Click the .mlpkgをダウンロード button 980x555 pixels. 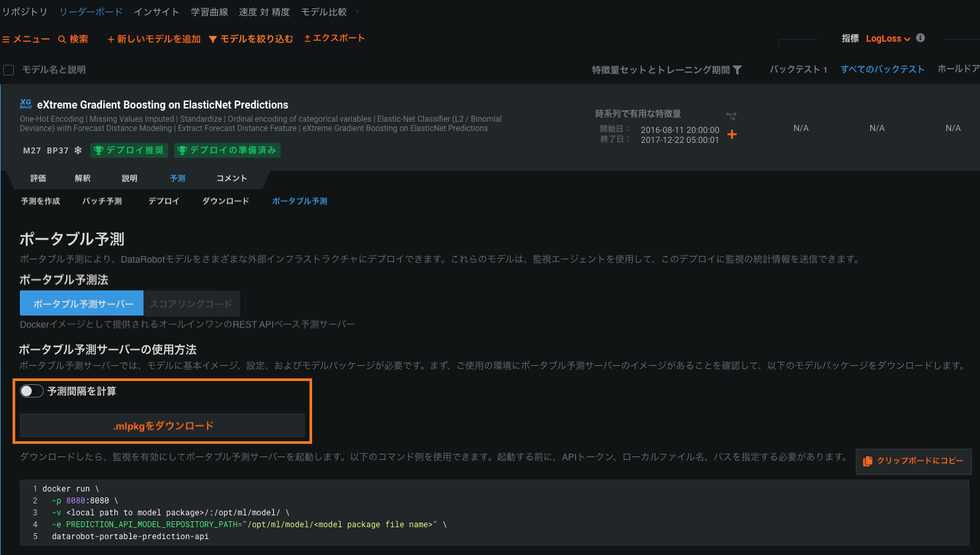click(x=162, y=426)
